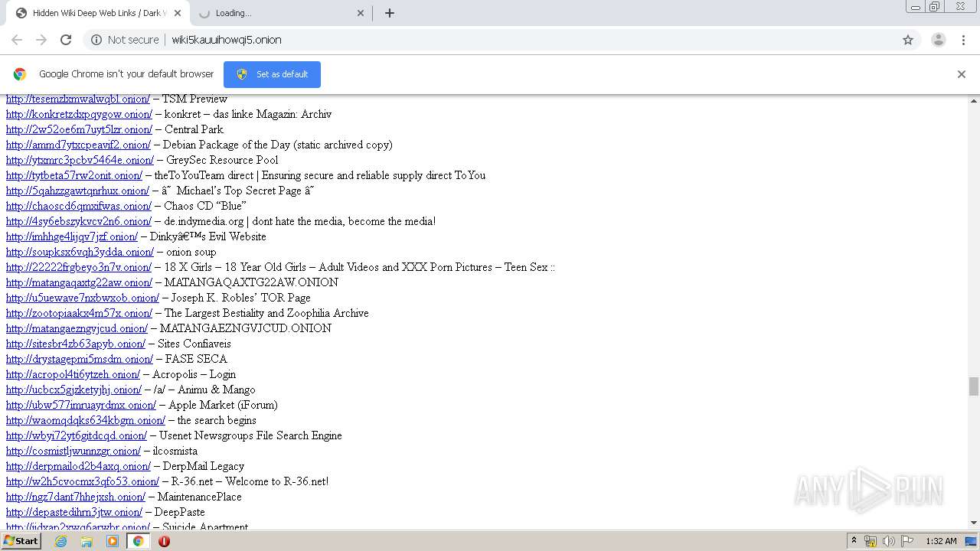Switch to the Loading tab
This screenshot has width=980, height=551.
[280, 13]
